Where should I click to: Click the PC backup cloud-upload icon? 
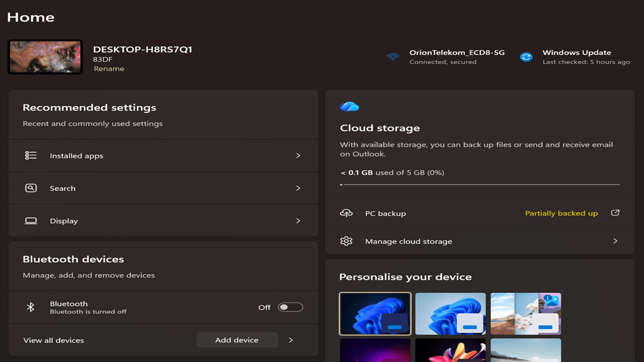pyautogui.click(x=347, y=213)
